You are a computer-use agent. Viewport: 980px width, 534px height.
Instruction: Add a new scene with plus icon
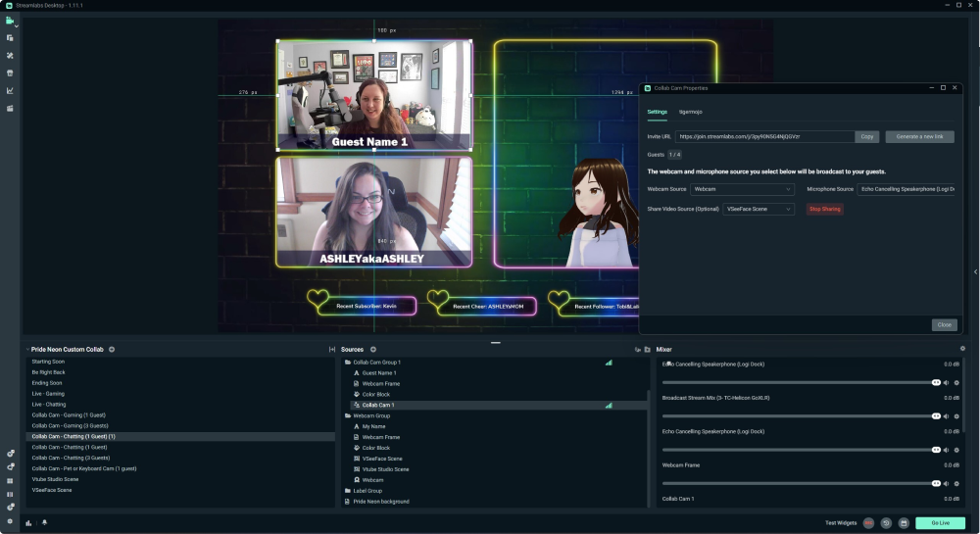112,349
